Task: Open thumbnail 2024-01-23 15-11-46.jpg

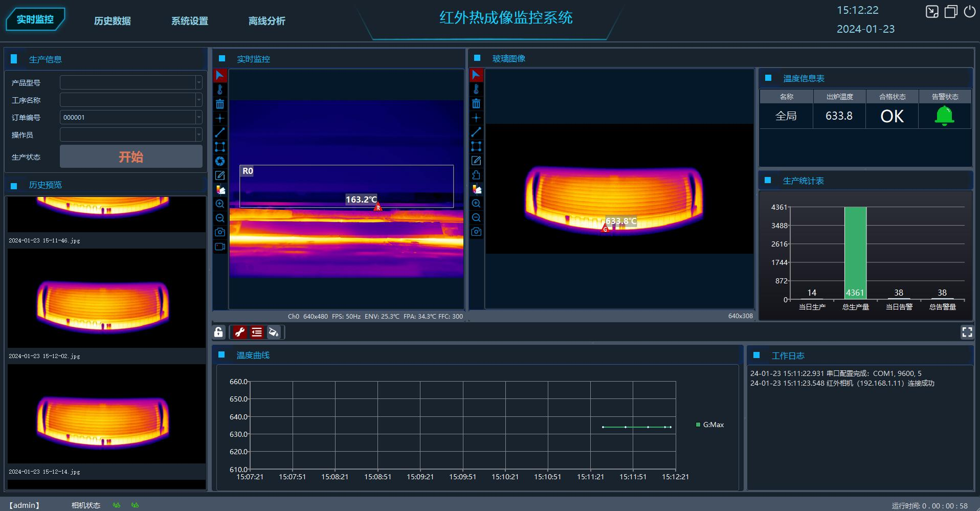Action: point(106,215)
